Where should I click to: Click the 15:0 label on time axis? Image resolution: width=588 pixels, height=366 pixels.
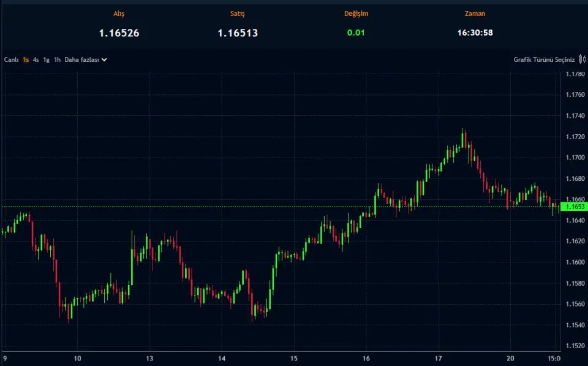pyautogui.click(x=554, y=358)
